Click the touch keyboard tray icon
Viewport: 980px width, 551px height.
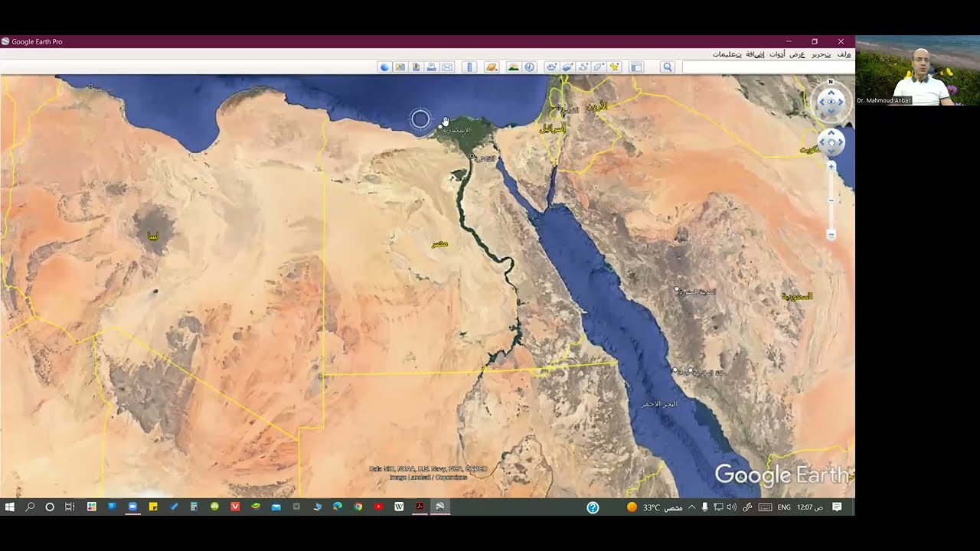tap(765, 507)
